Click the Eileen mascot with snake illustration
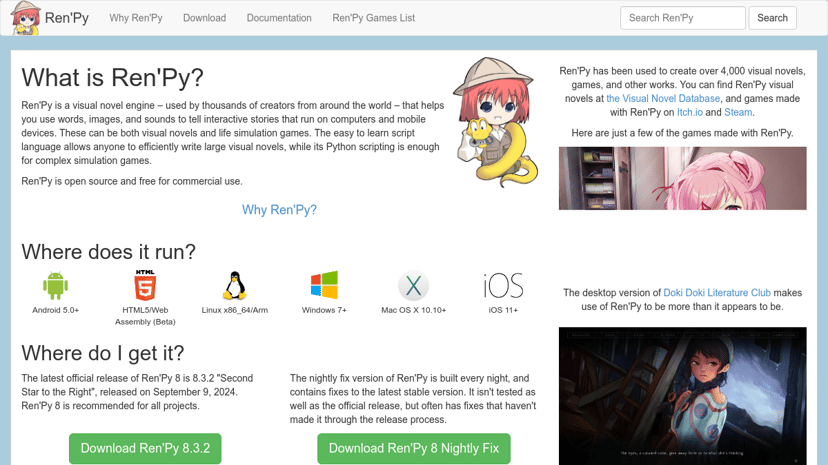 pos(496,122)
